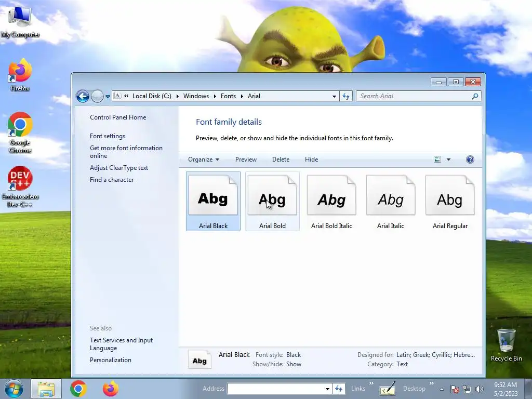This screenshot has width=532, height=399.
Task: Navigate to Local Disk (C:) in breadcrumb
Action: coord(152,96)
